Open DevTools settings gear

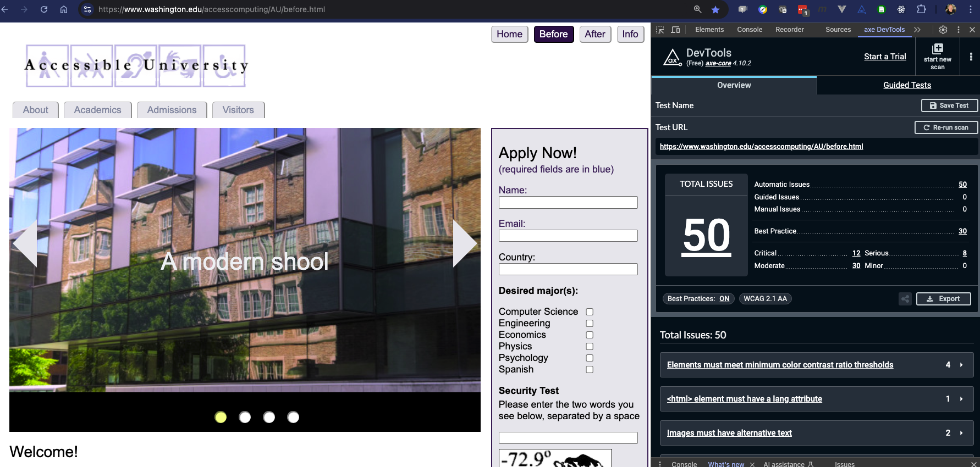pyautogui.click(x=943, y=30)
